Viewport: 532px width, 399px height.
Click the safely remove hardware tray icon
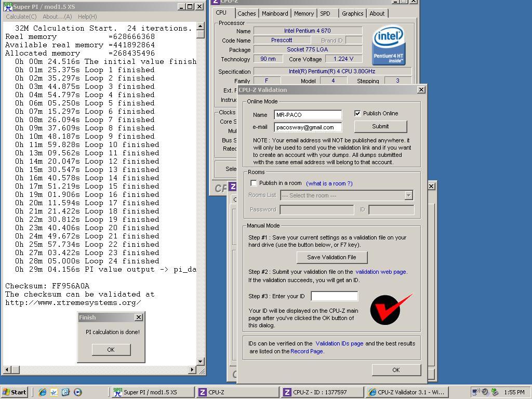click(x=495, y=392)
